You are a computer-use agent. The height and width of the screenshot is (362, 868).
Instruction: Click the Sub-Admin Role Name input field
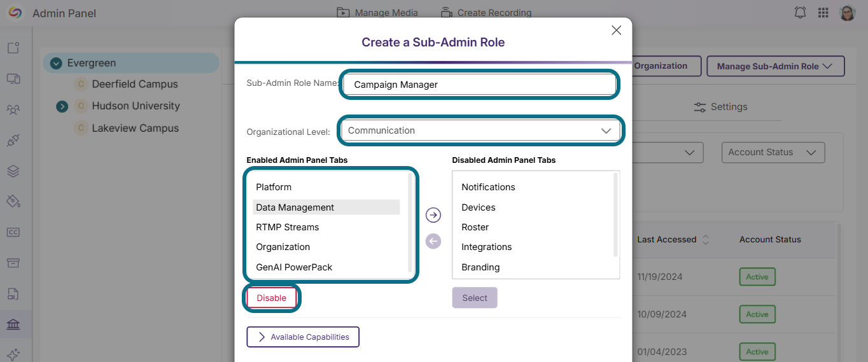[x=480, y=85]
